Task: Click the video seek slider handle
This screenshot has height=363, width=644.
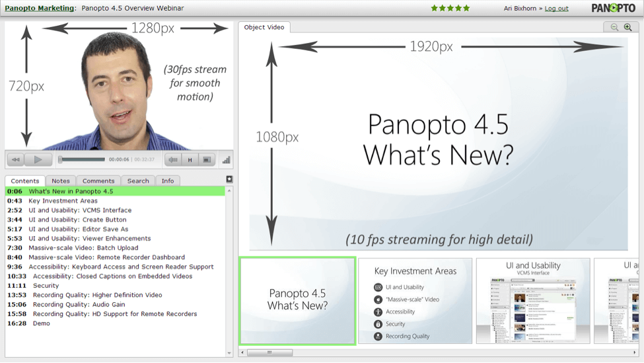Action: (60, 159)
